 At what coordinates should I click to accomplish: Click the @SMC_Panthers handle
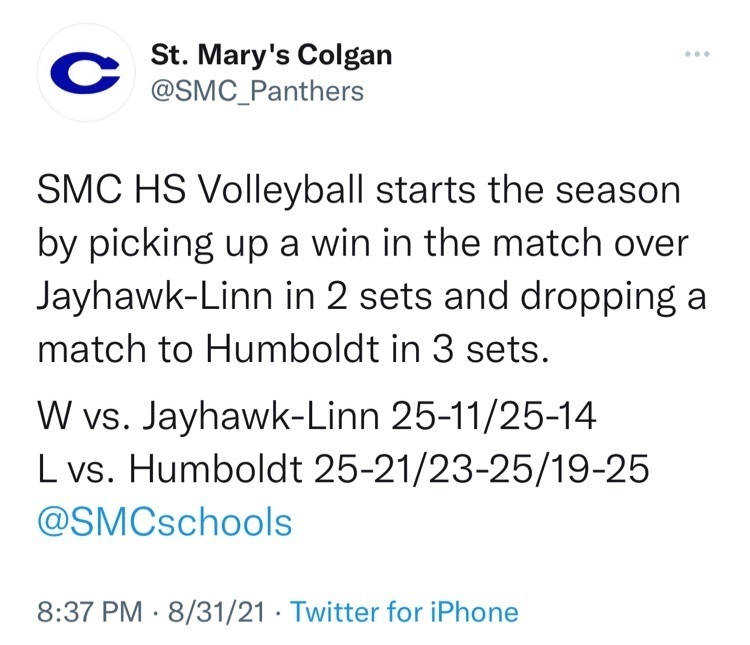coord(256,92)
